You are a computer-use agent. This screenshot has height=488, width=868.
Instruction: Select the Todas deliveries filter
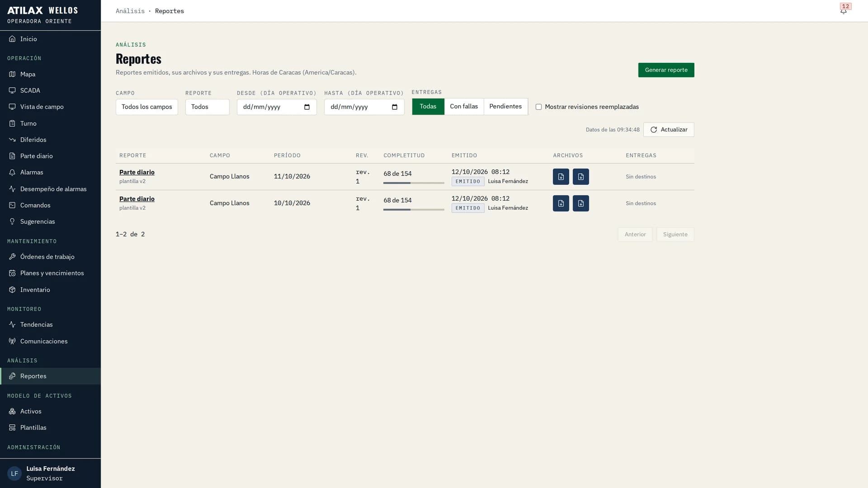[x=428, y=107]
